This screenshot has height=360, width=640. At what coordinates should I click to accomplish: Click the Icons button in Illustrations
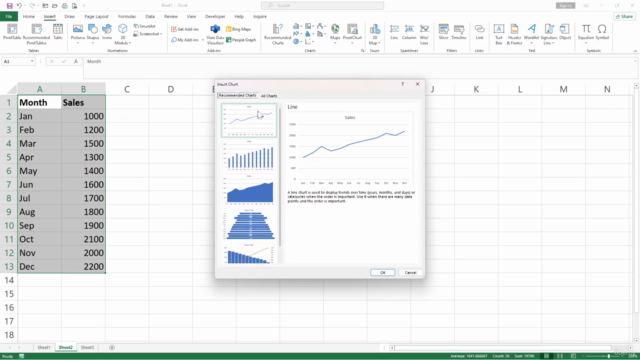pos(107,32)
